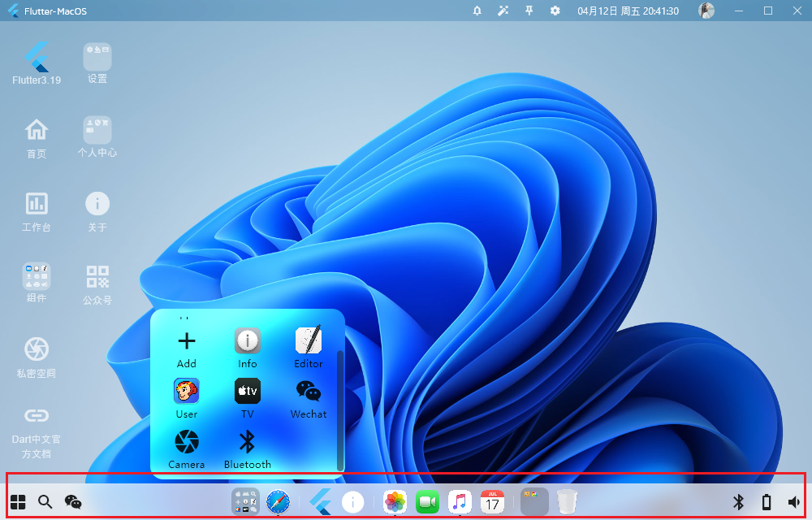Open Info app in the popup grid

tap(248, 349)
